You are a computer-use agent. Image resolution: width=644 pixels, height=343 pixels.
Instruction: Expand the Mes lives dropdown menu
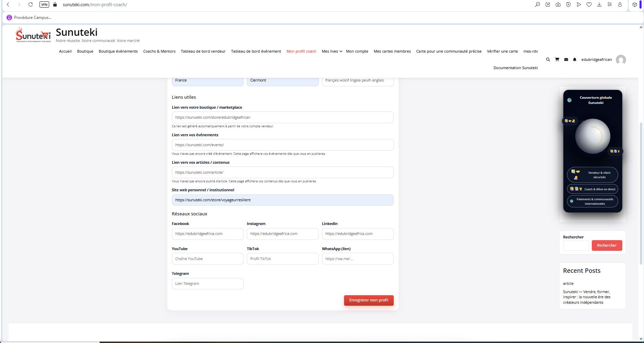[x=332, y=51]
